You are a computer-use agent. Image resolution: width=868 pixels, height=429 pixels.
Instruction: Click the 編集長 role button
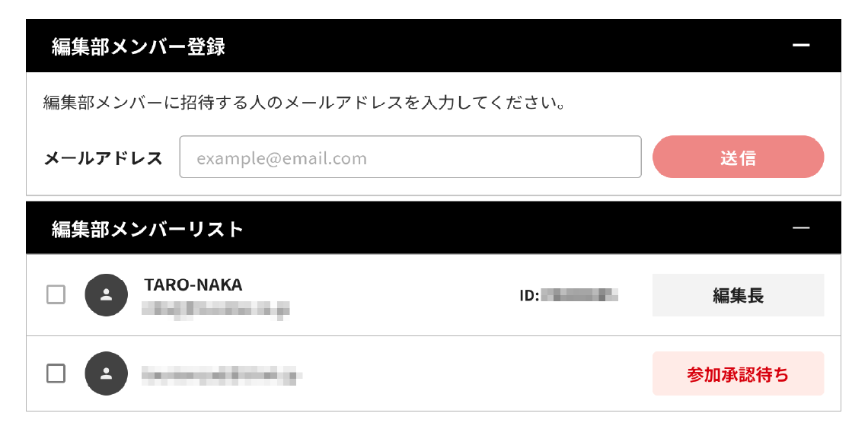pos(738,295)
